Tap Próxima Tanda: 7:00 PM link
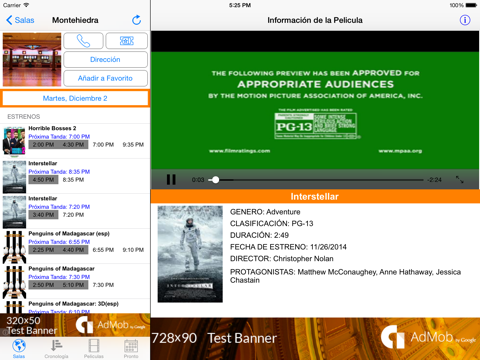 click(x=59, y=136)
